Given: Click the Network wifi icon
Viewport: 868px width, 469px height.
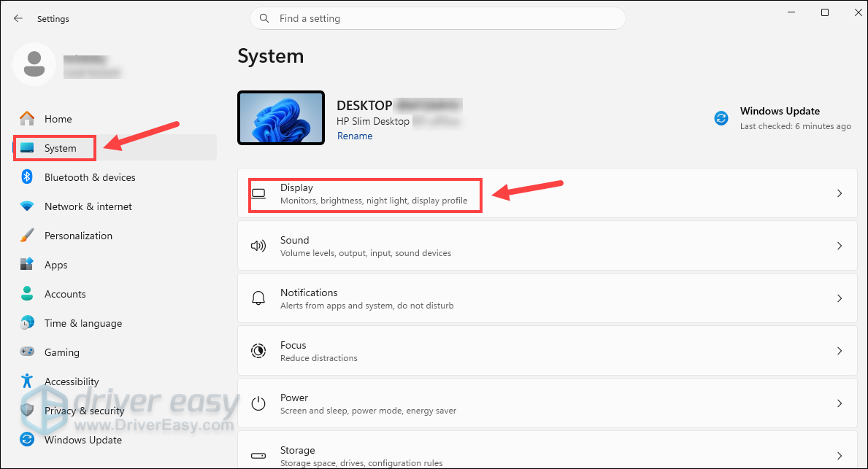Looking at the screenshot, I should [x=26, y=206].
